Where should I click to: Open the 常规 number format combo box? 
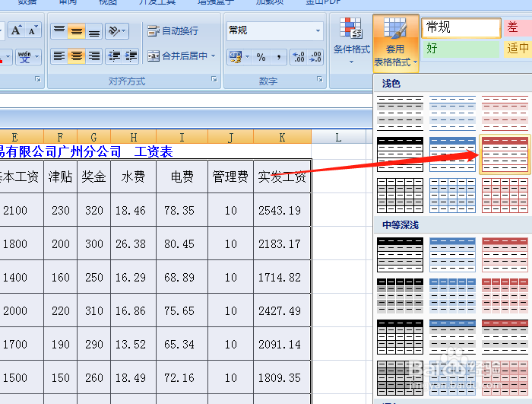coord(274,30)
